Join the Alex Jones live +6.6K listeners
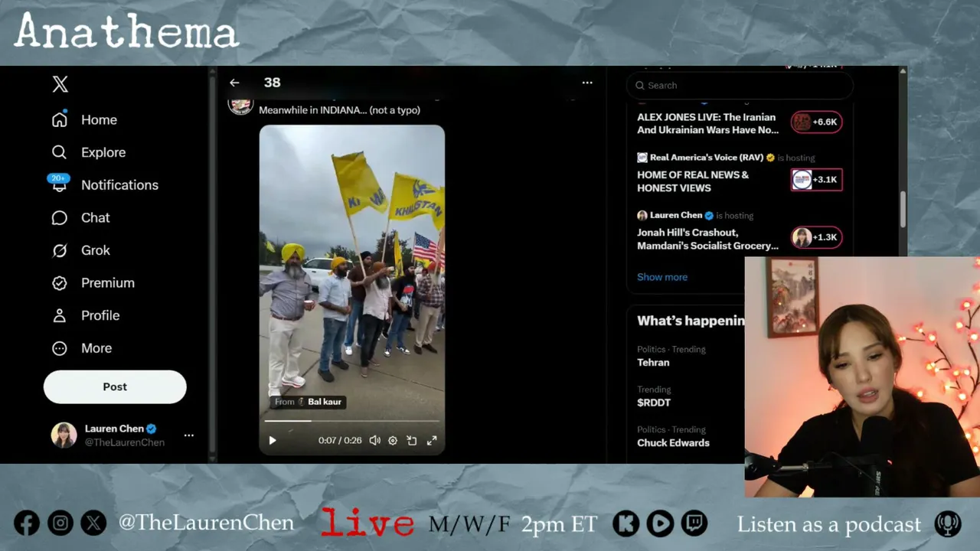Image resolution: width=980 pixels, height=551 pixels. (816, 122)
